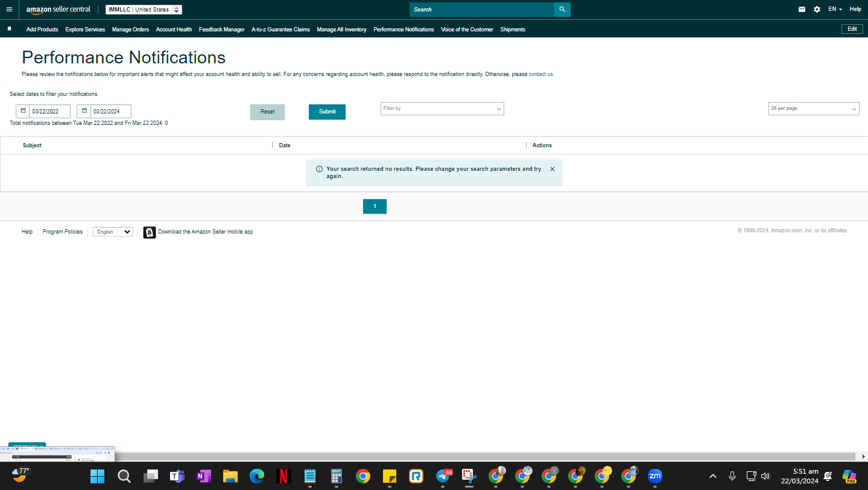Open Zoom from taskbar
Viewport: 868px width, 490px height.
pyautogui.click(x=654, y=476)
